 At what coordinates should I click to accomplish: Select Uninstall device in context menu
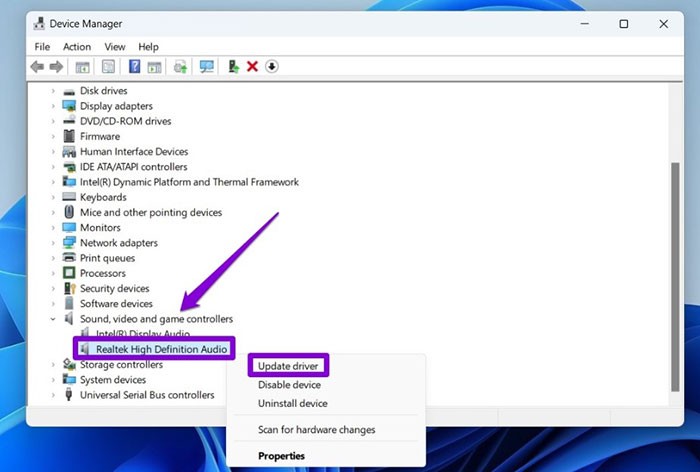(292, 403)
